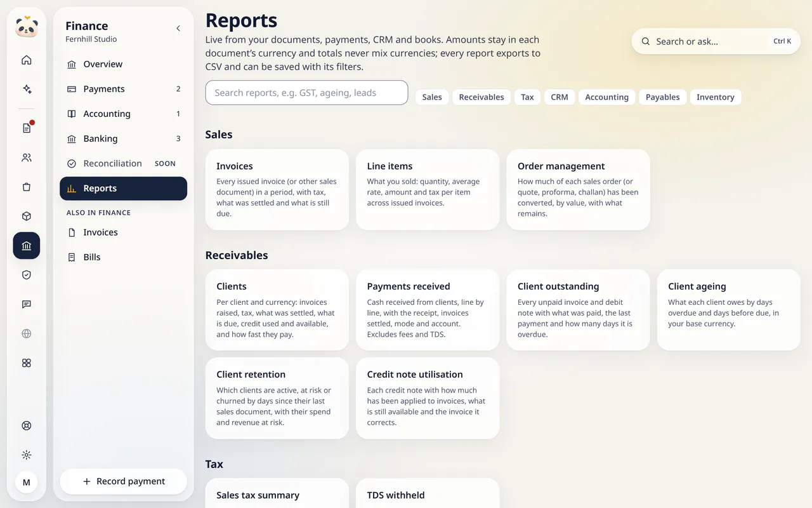Open the M user avatar
This screenshot has width=812, height=508.
[27, 483]
